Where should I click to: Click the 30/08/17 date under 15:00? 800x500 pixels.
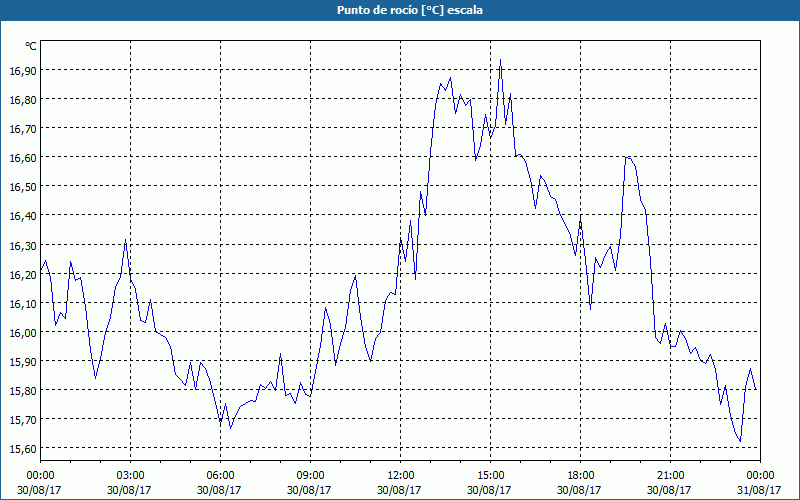pos(489,490)
